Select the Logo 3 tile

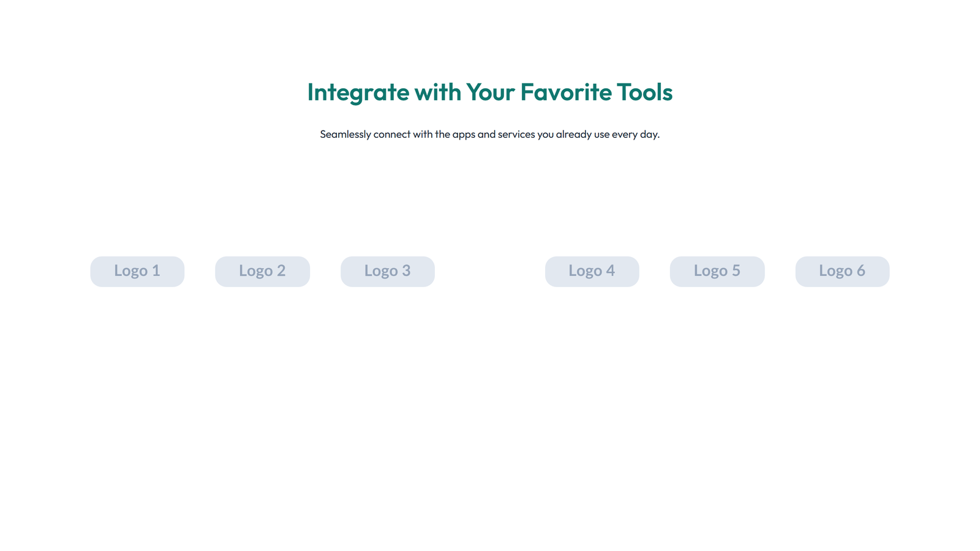(387, 271)
